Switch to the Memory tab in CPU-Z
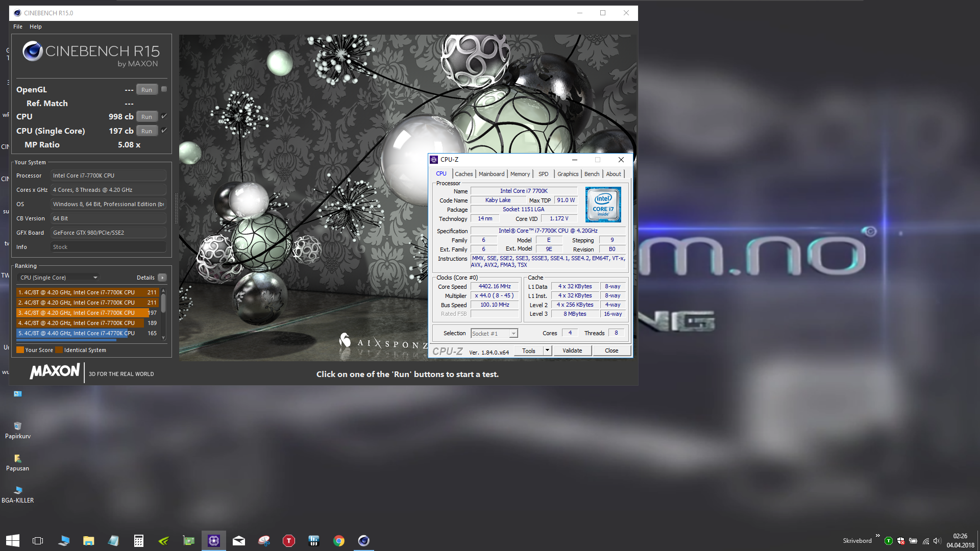The image size is (980, 551). pyautogui.click(x=520, y=174)
